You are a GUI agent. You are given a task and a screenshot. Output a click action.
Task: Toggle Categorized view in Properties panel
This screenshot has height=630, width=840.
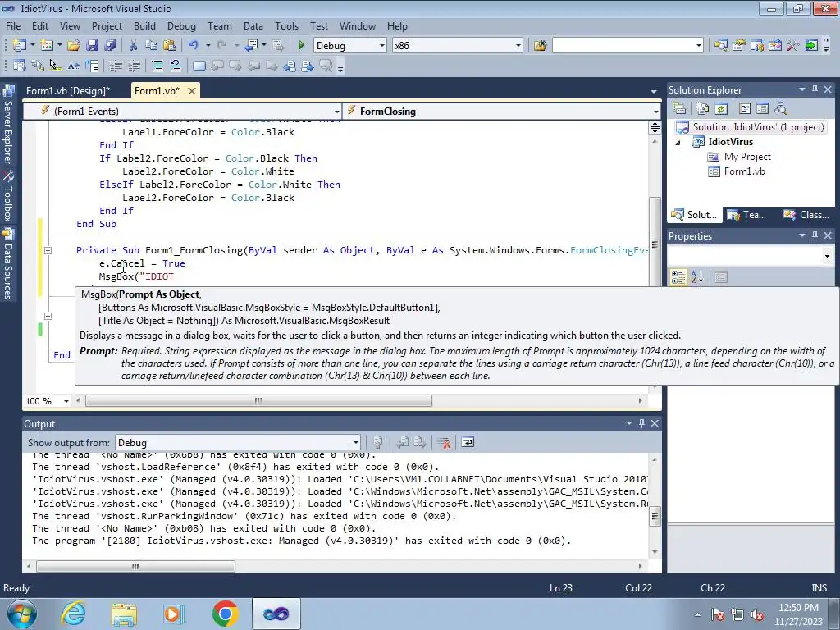tap(678, 277)
